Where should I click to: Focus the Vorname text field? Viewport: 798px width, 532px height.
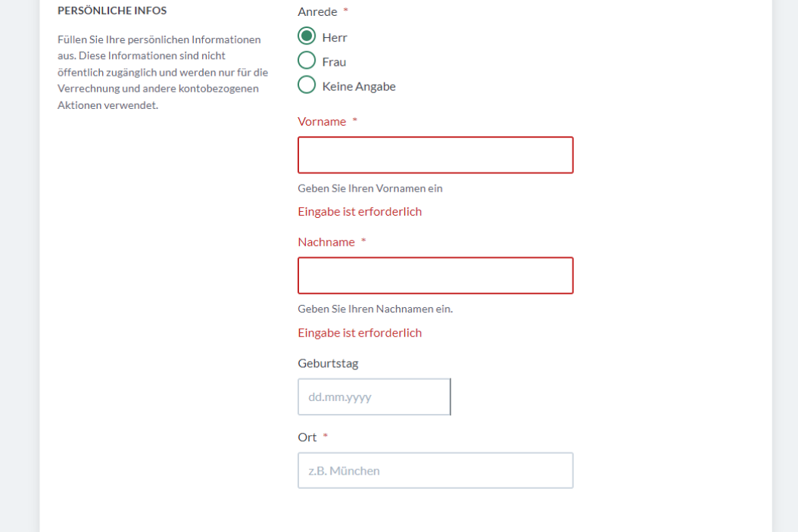pos(435,155)
